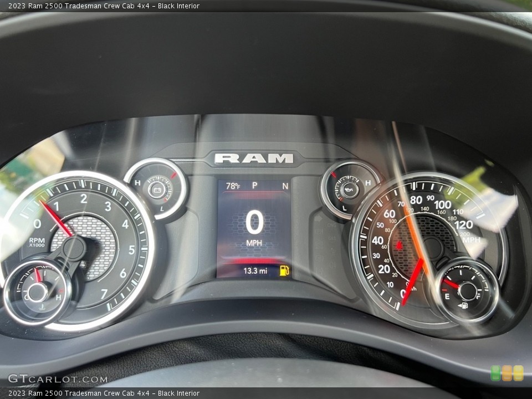
Task: Click the yellow square in bottom corner
Action: (518, 373)
